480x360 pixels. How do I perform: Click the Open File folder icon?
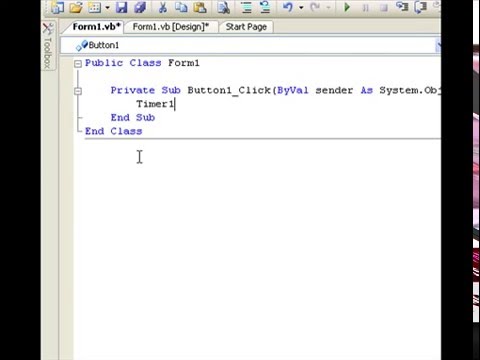click(76, 7)
